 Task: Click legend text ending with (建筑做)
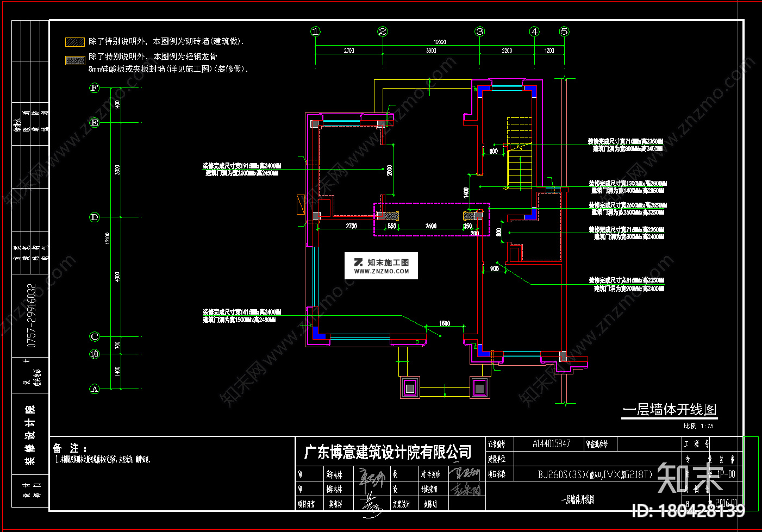(x=166, y=41)
